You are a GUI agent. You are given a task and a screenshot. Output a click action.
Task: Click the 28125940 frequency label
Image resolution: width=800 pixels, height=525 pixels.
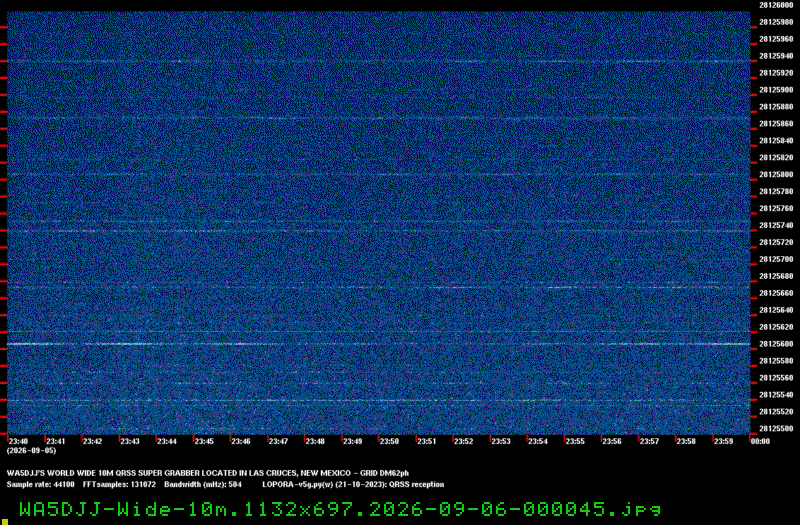point(776,56)
